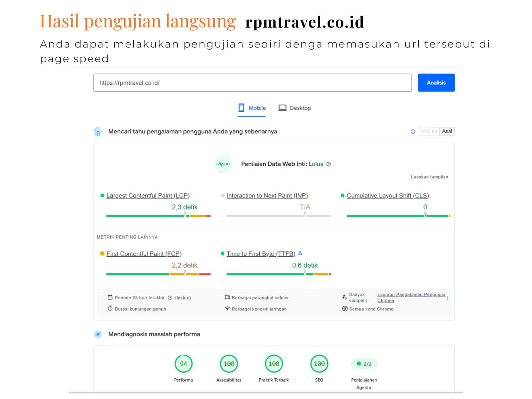This screenshot has width=532, height=399.
Task: Click the '0,6 detik' TTFB value
Action: 305,265
